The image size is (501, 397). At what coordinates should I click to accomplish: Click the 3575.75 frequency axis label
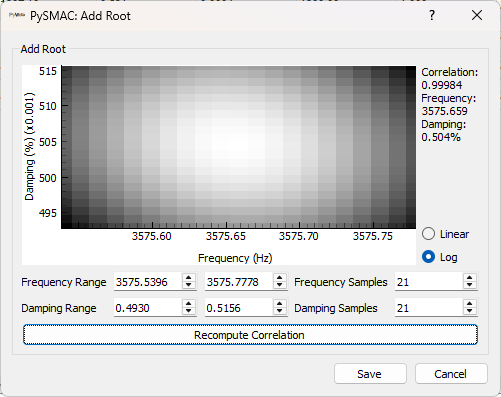pyautogui.click(x=373, y=236)
